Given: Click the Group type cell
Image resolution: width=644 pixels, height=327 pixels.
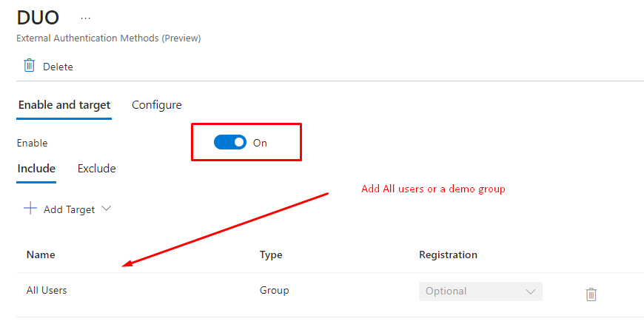Looking at the screenshot, I should tap(274, 291).
